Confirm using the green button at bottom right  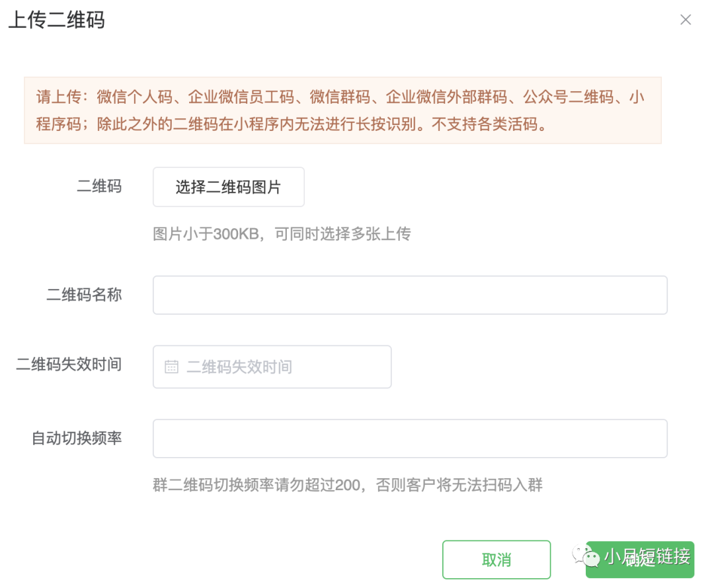point(640,560)
